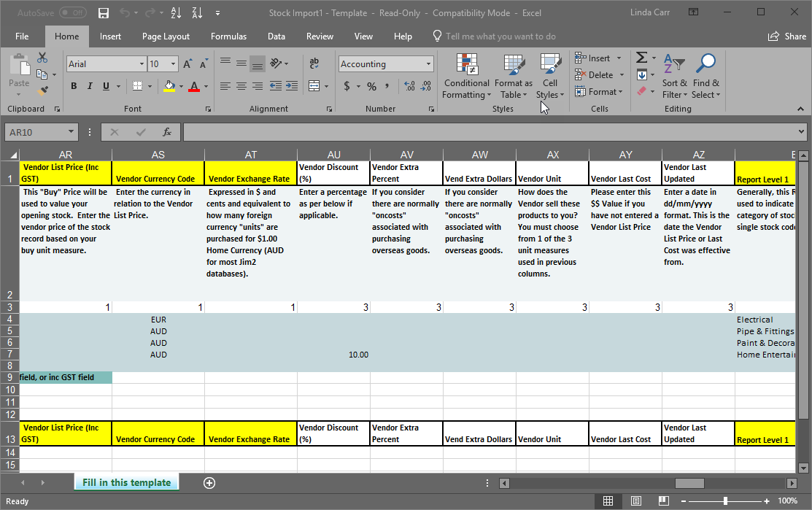Click the 'Tell me what you want to do' box
This screenshot has height=510, width=812.
(x=500, y=36)
